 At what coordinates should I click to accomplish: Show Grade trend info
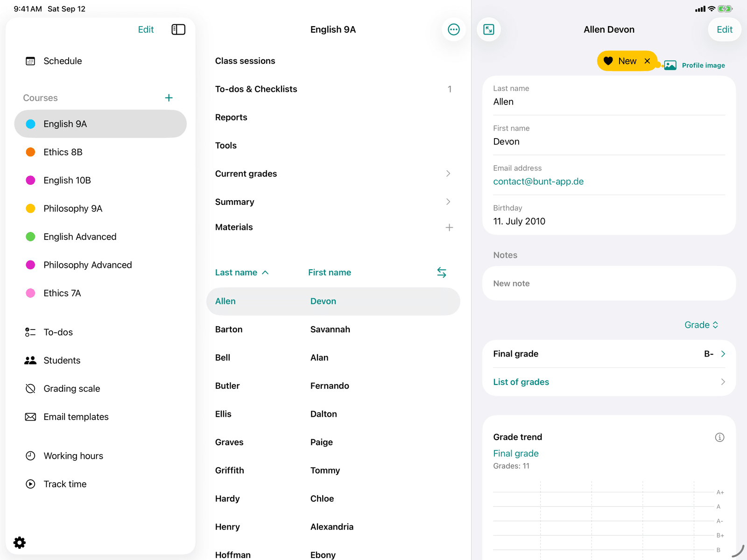coord(719,437)
